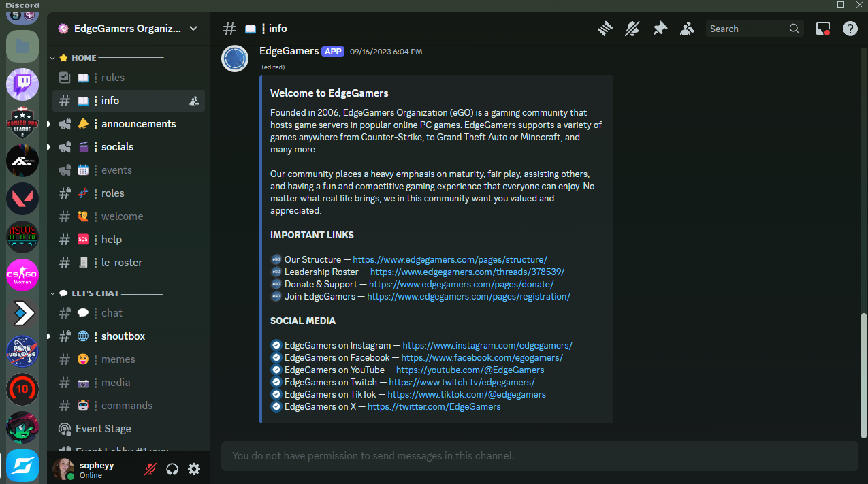Open the Leadership Roster threads link
Screen dimensions: 868x484
click(468, 272)
